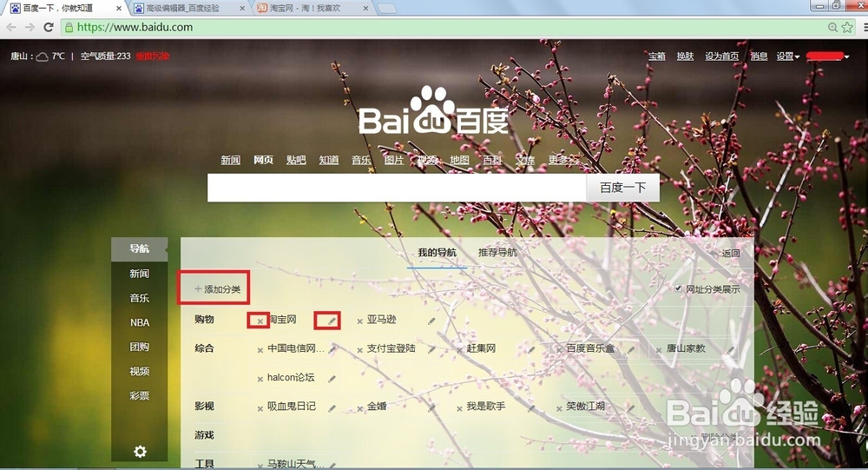
Task: Remove 淘宝网 with its x icon
Action: 260,321
